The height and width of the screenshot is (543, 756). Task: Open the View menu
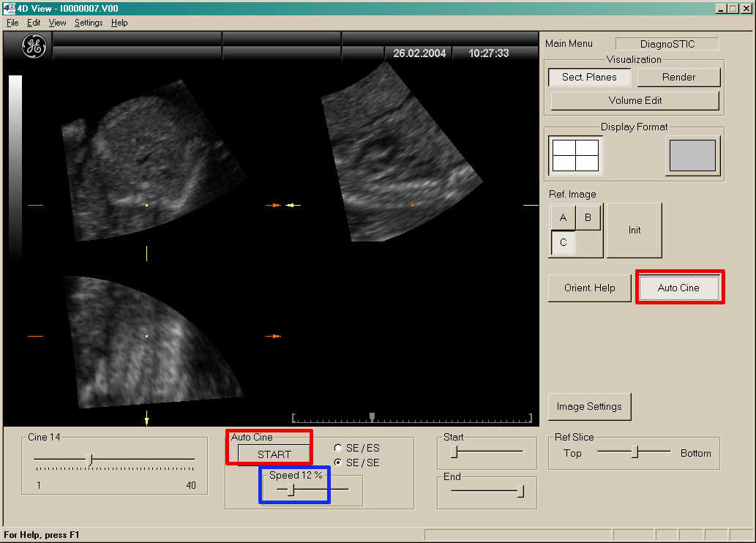[x=57, y=23]
